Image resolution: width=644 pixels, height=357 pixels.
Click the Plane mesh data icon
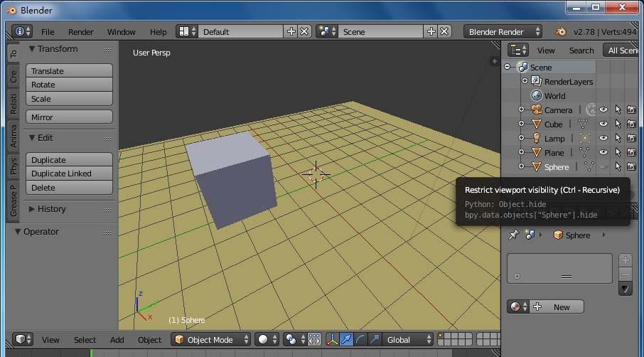(584, 152)
